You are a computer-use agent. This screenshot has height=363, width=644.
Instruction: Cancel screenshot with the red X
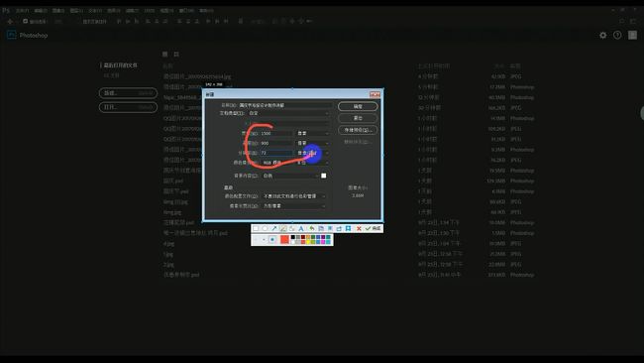(x=359, y=228)
